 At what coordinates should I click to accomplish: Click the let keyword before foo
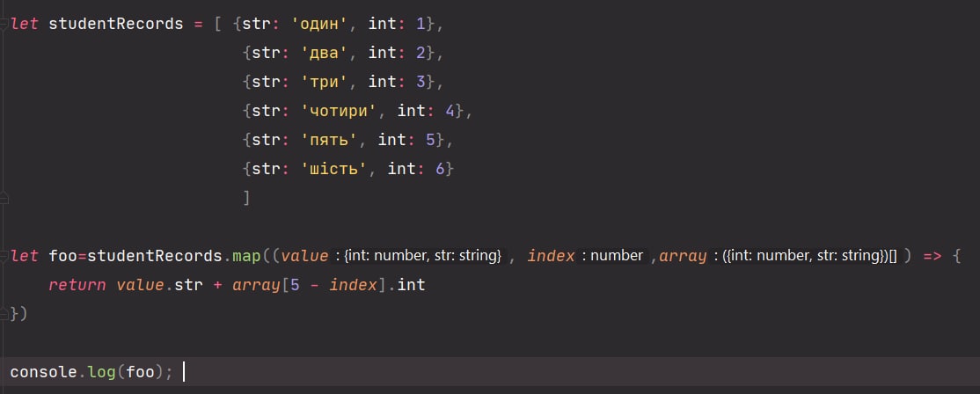tap(25, 256)
